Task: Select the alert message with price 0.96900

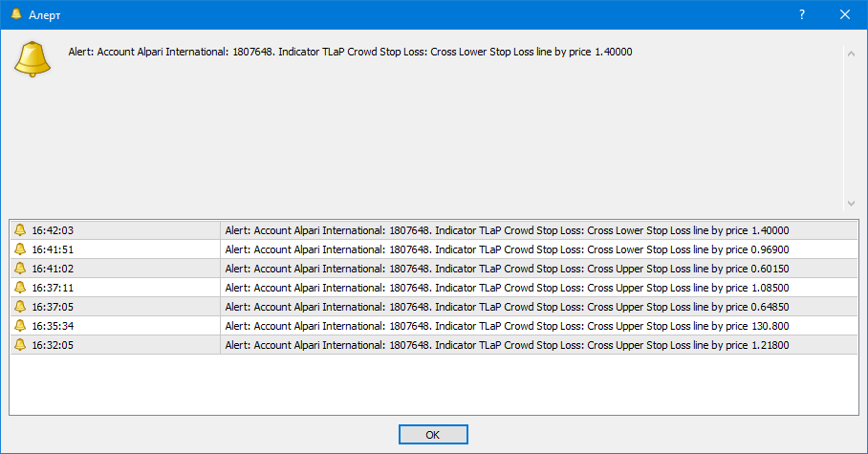Action: pos(507,249)
